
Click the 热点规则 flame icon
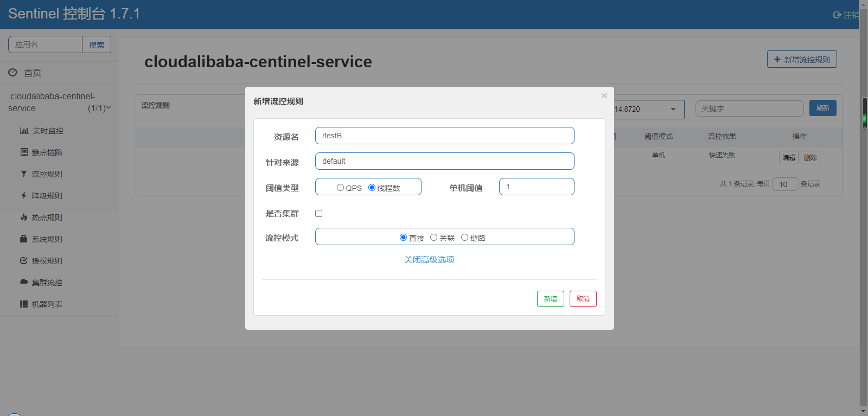(24, 217)
